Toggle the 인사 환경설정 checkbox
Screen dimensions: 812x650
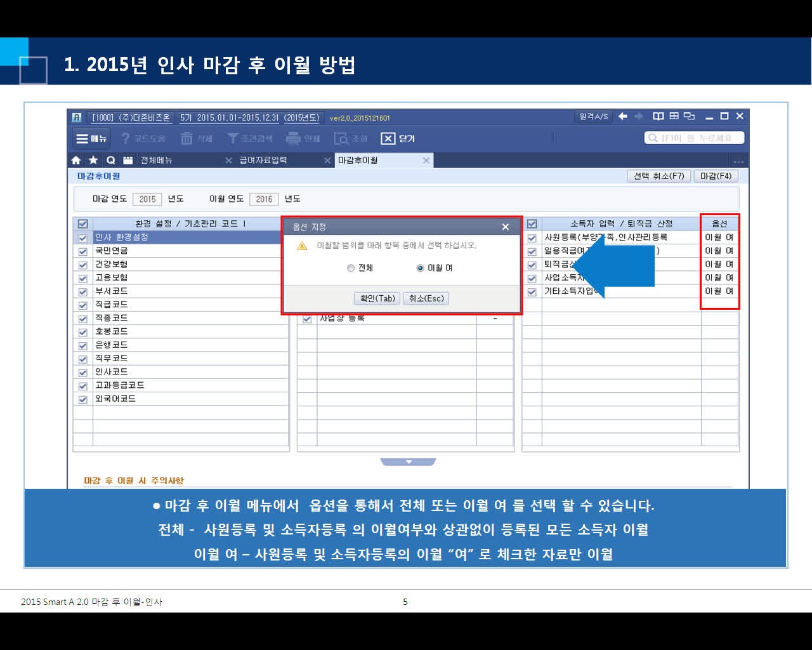coord(82,237)
